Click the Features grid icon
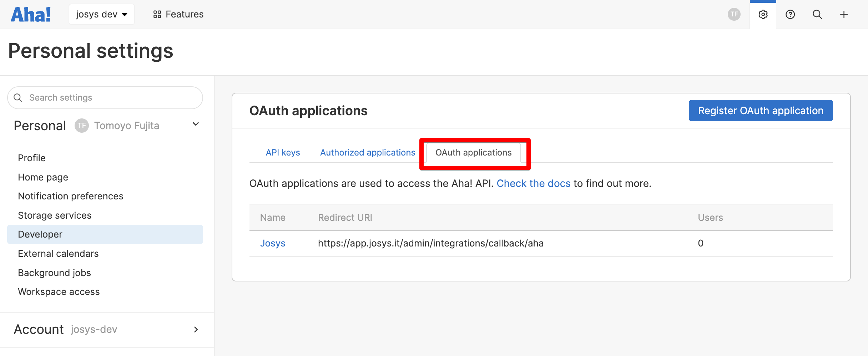 point(157,15)
